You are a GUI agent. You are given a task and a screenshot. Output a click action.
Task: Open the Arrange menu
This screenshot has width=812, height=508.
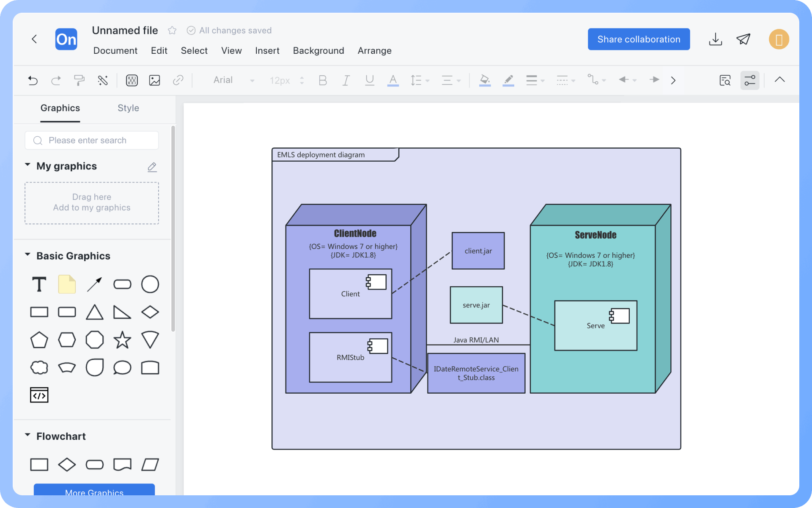(x=375, y=51)
